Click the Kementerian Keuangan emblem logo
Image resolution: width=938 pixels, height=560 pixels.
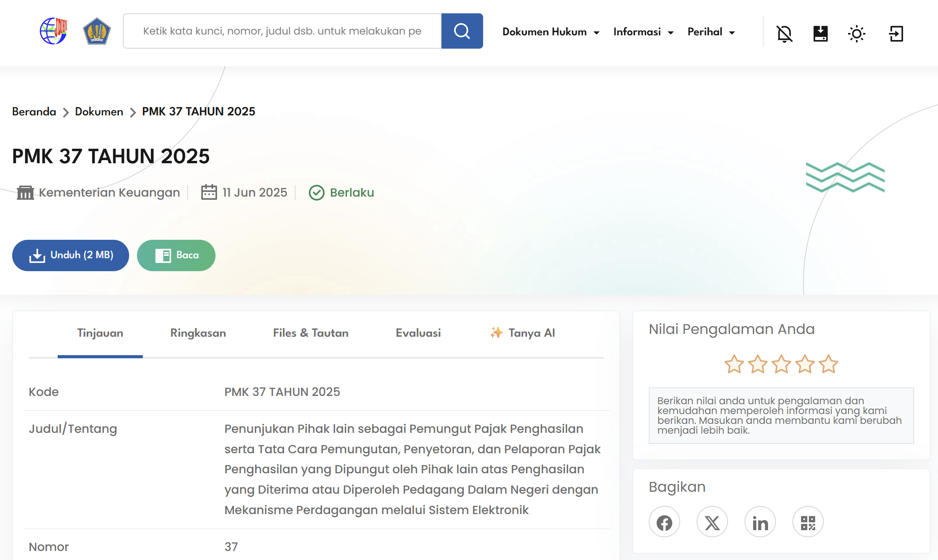pyautogui.click(x=97, y=31)
